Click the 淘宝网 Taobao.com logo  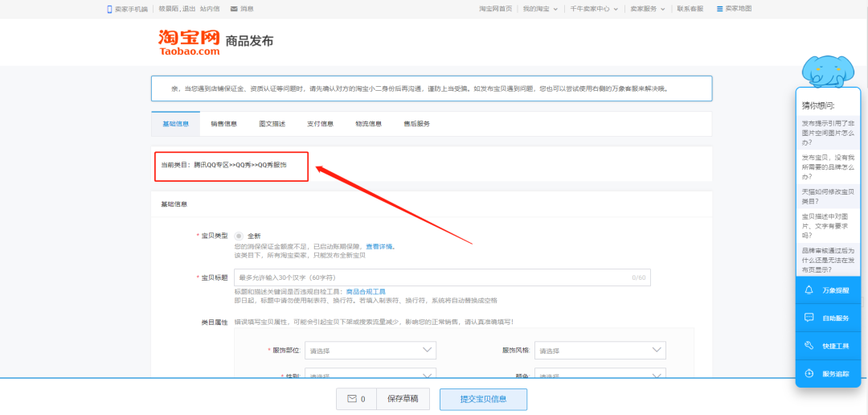(190, 42)
